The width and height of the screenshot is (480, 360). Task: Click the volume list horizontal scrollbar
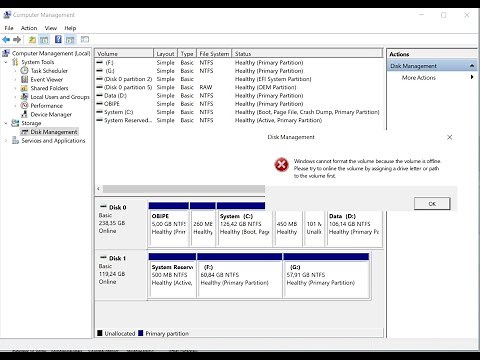pyautogui.click(x=184, y=189)
